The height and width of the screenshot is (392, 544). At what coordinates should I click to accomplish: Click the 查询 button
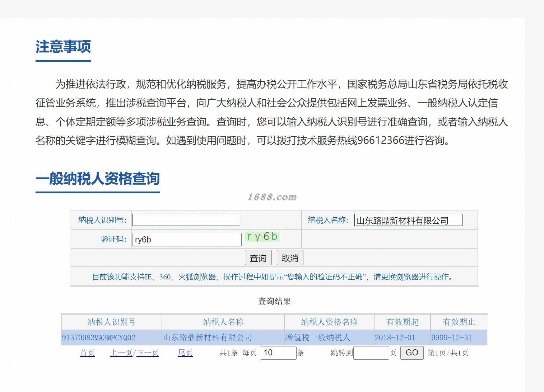258,258
